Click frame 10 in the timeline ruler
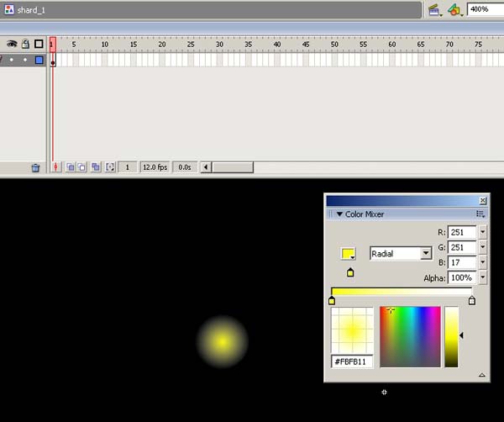Image resolution: width=504 pixels, height=422 pixels. [105, 44]
